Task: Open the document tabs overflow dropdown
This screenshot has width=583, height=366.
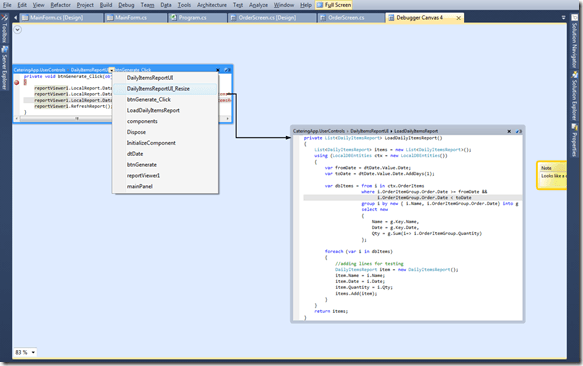Action: click(563, 17)
